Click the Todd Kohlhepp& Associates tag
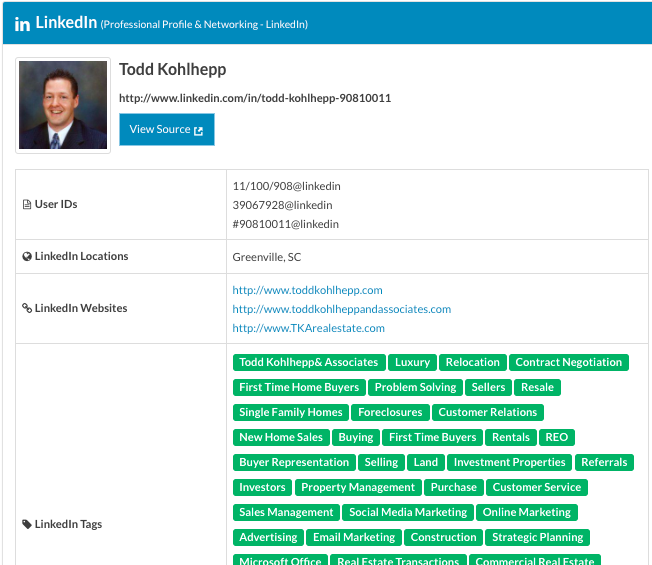The width and height of the screenshot is (652, 565). pos(309,362)
